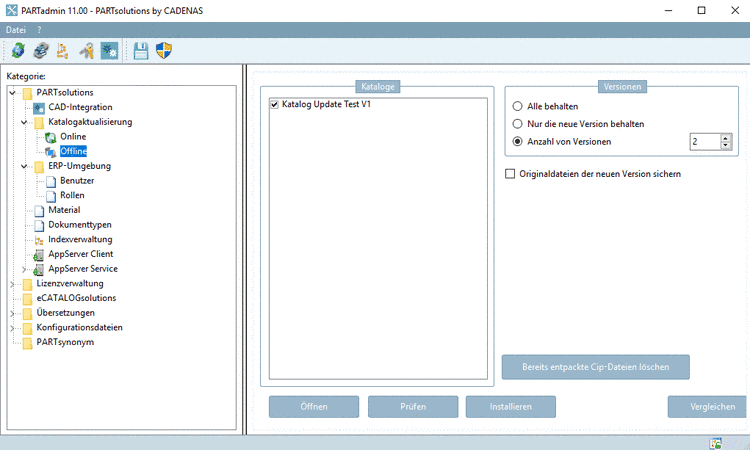
Task: Click the CAD-Integration gear icon in tree
Action: click(x=39, y=108)
